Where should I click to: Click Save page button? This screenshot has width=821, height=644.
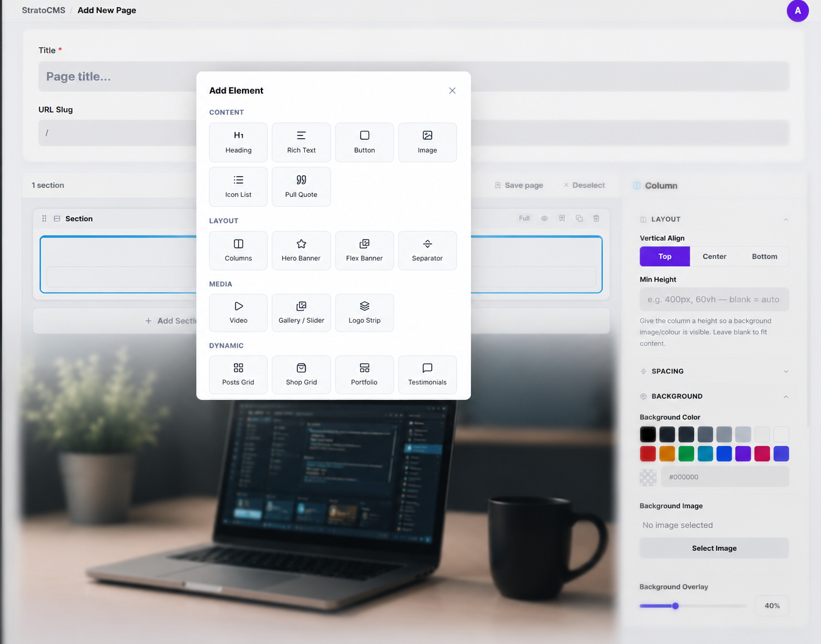(519, 186)
